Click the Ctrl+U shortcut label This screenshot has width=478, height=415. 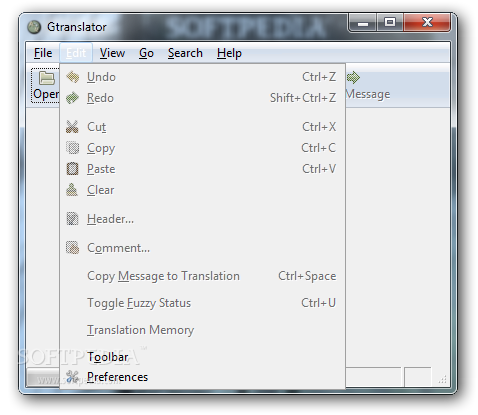pyautogui.click(x=319, y=303)
